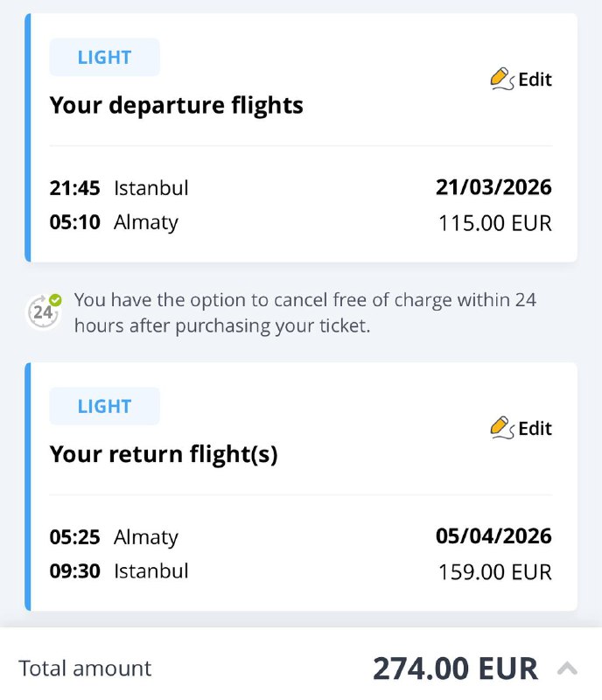This screenshot has height=700, width=602.
Task: Select the 21:45 Istanbul departure row
Action: 119,188
